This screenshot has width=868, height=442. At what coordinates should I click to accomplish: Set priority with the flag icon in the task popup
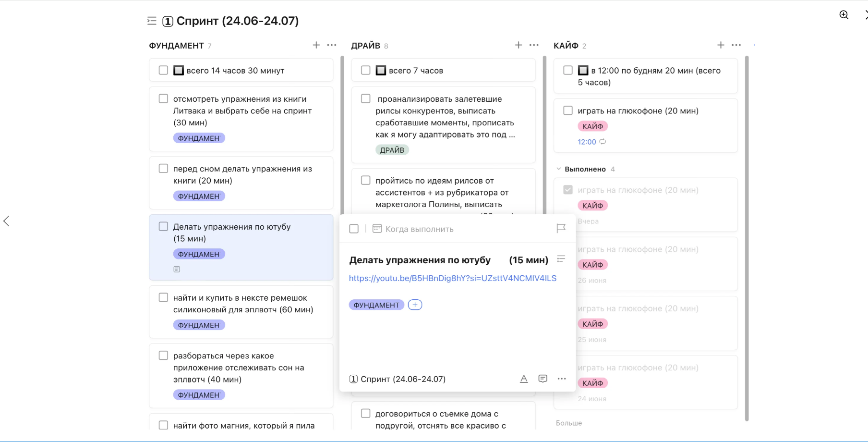tap(561, 229)
